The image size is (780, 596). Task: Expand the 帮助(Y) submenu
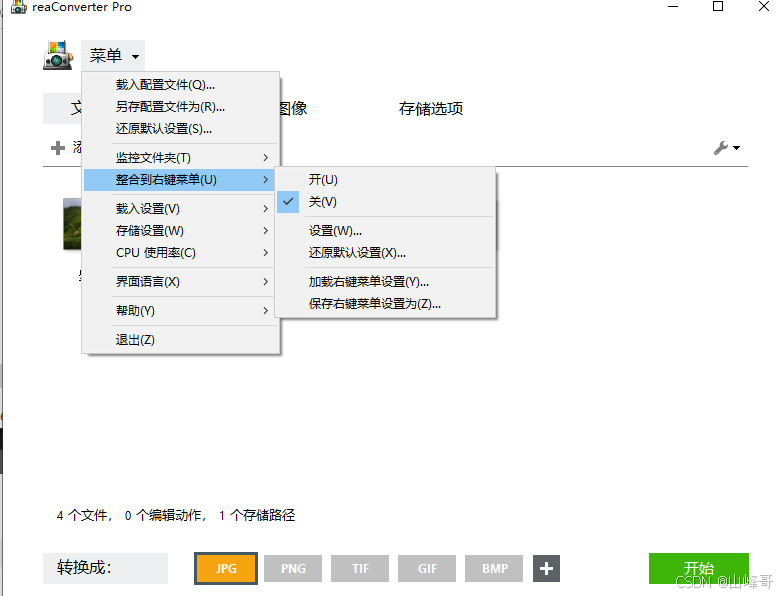coord(179,310)
